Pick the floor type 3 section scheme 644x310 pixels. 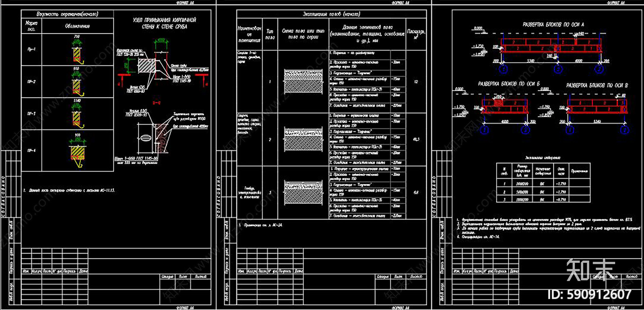pos(303,193)
